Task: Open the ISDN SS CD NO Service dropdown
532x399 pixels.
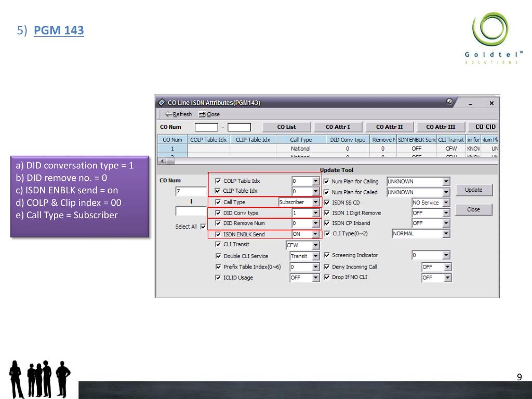Action: tap(446, 203)
